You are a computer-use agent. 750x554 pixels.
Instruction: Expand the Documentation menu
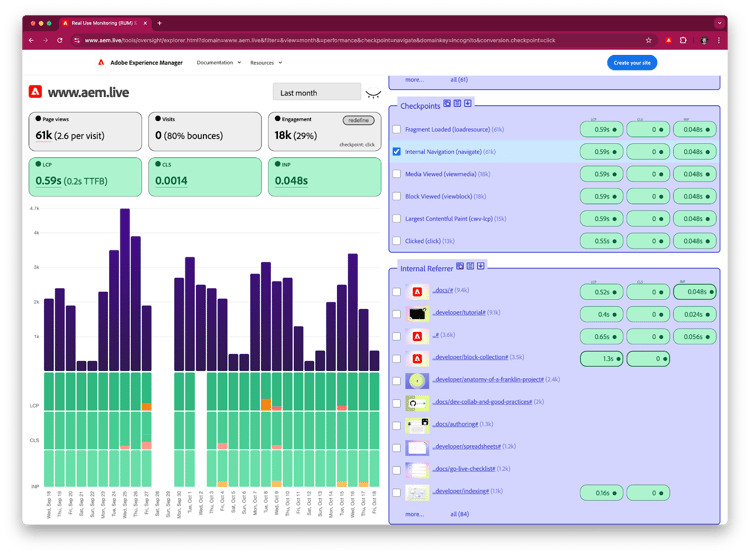tap(219, 63)
